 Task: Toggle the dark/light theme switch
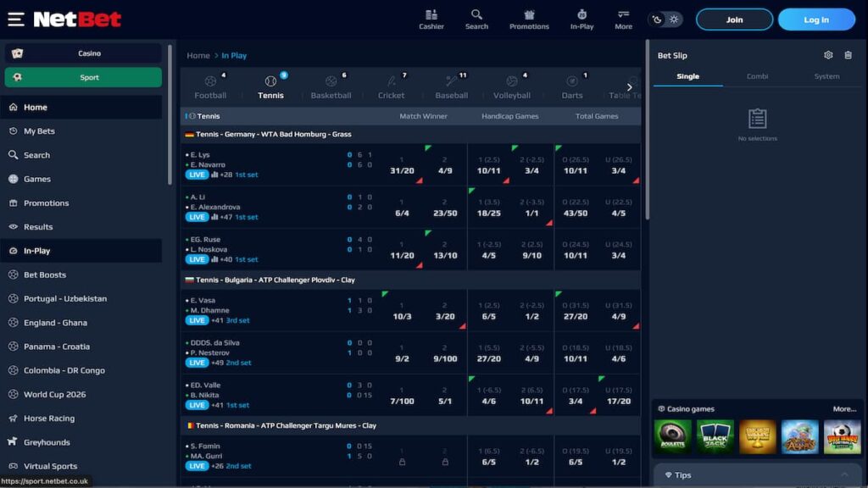point(665,19)
